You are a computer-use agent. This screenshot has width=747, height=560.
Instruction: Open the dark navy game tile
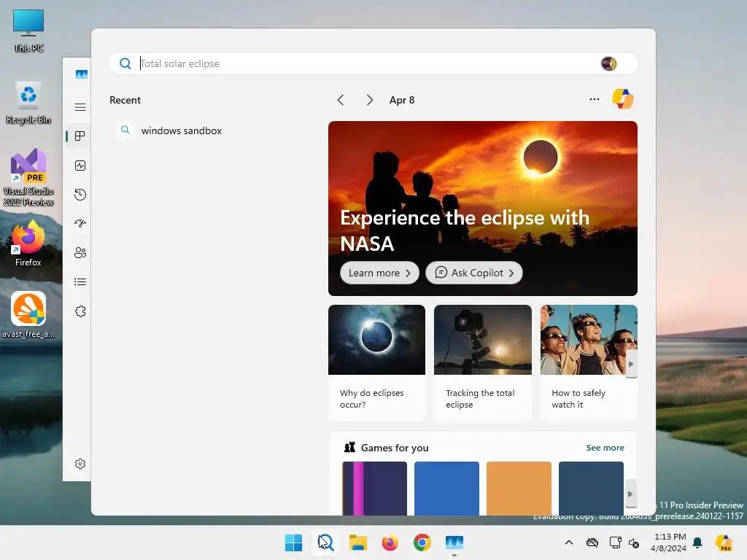pyautogui.click(x=591, y=489)
